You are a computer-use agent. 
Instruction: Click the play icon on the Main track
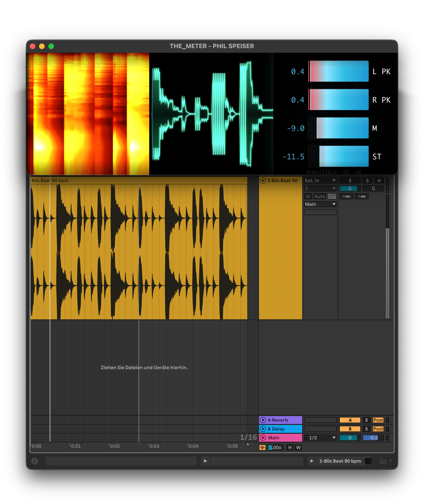point(263,438)
